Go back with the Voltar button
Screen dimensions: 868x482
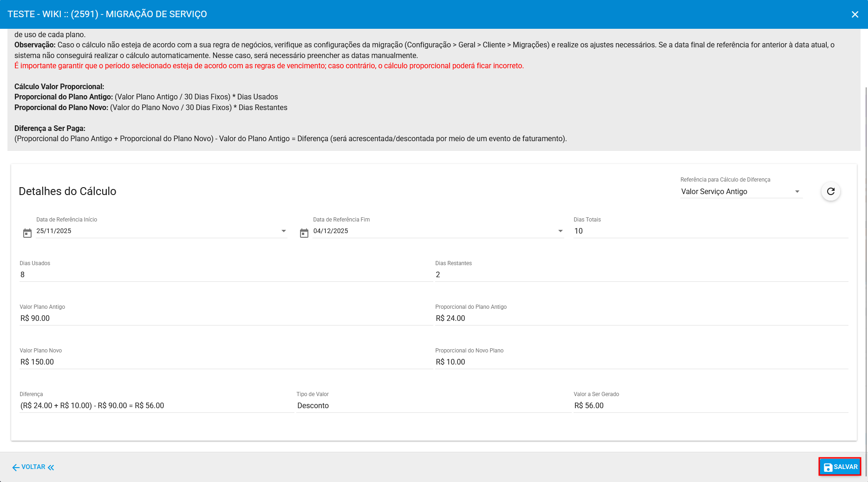pyautogui.click(x=33, y=467)
